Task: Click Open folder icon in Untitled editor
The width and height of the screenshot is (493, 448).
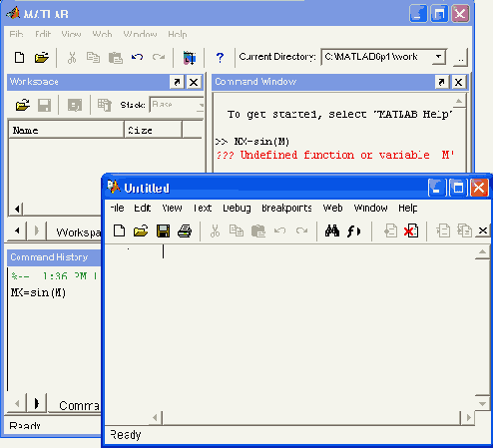Action: pos(141,230)
